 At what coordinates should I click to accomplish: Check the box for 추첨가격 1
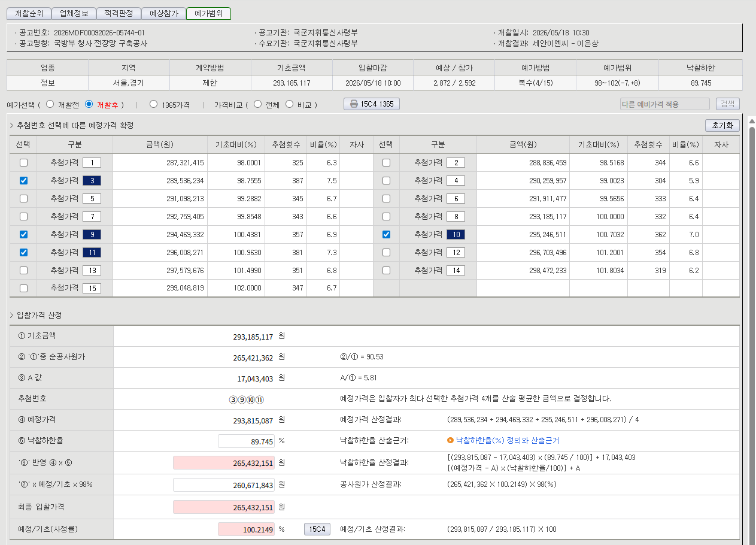[x=23, y=162]
